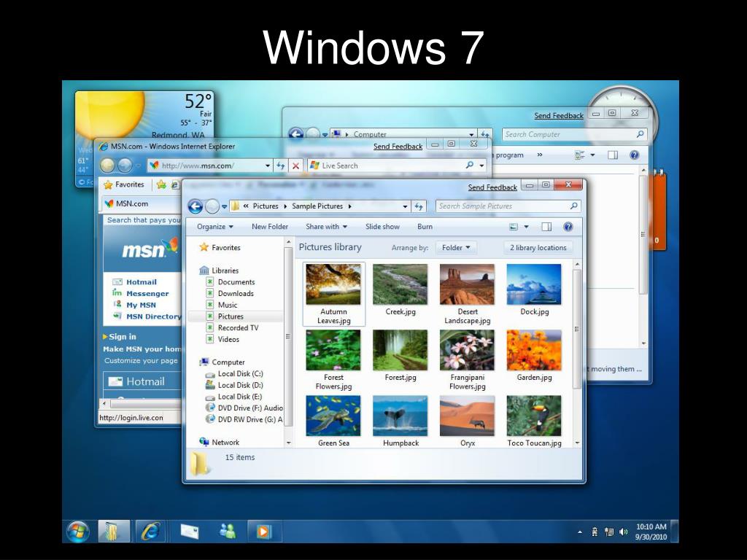Open Windows Live Messenger taskbar icon
This screenshot has height=560, width=747.
click(228, 531)
